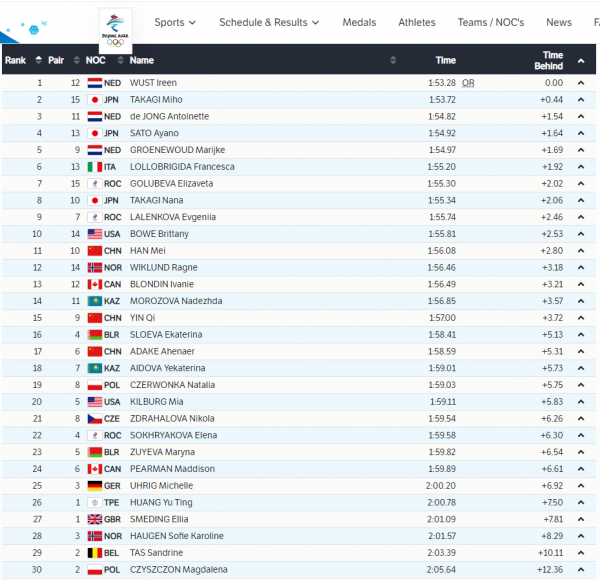
Task: Click the Italy flag in LOLLOBRIGIDA row
Action: click(95, 167)
